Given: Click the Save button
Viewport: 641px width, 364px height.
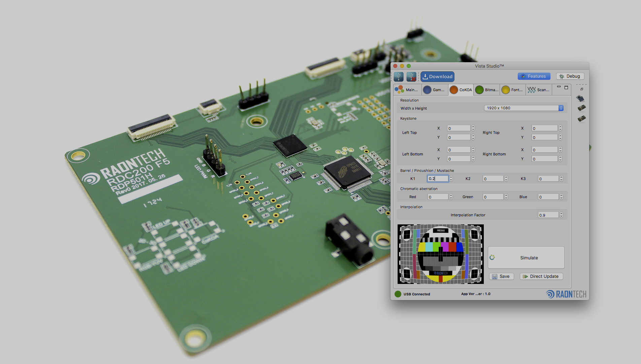Looking at the screenshot, I should click(x=501, y=277).
